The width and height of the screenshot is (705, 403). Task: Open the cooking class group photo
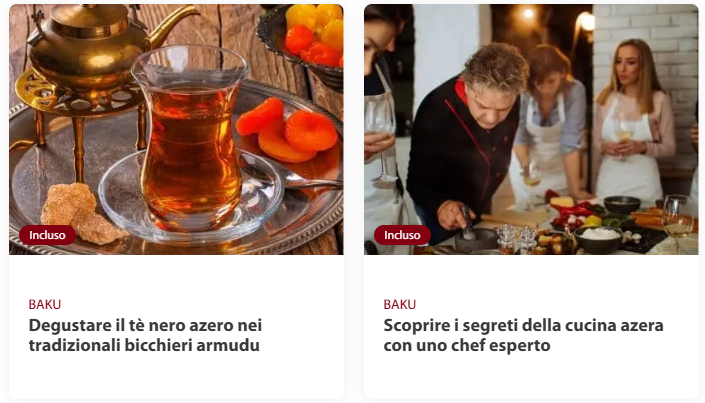click(531, 130)
